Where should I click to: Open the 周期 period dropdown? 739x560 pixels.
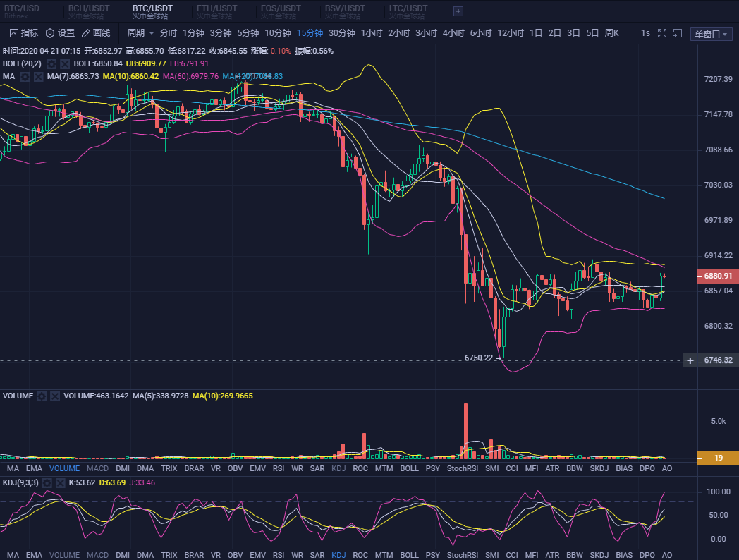pos(139,32)
